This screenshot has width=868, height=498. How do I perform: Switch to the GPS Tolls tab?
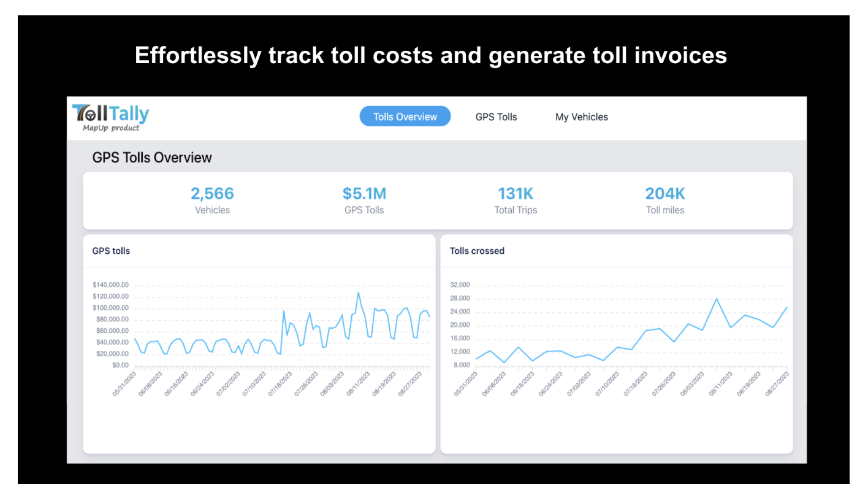click(x=496, y=117)
